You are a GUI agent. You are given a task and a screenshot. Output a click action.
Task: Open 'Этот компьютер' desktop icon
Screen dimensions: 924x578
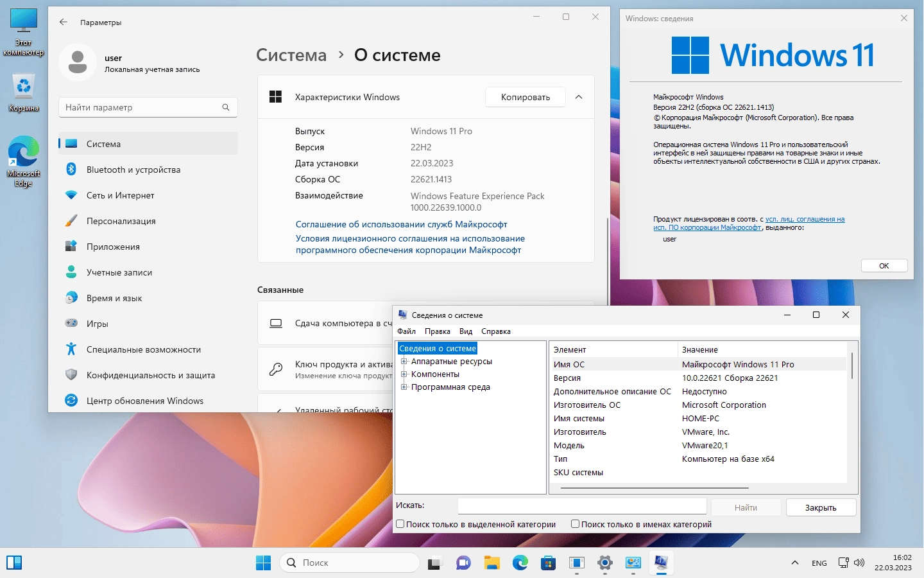pos(24,32)
